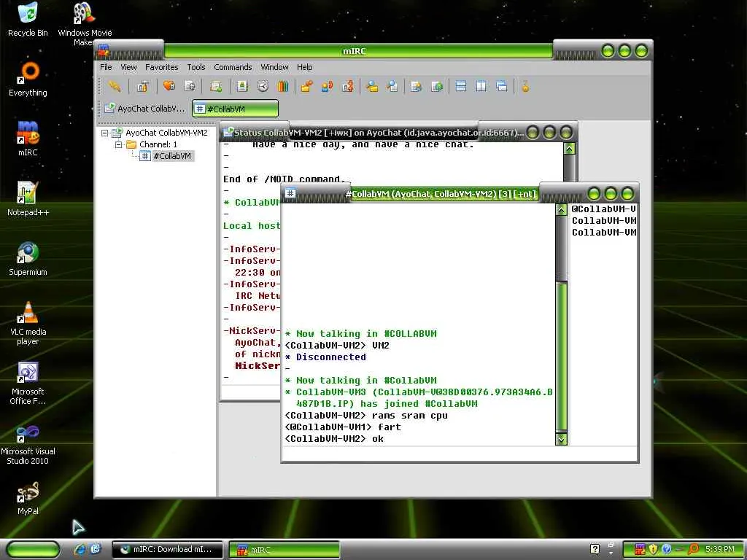Click the Connect toolbar icon in mIRC

click(x=115, y=86)
